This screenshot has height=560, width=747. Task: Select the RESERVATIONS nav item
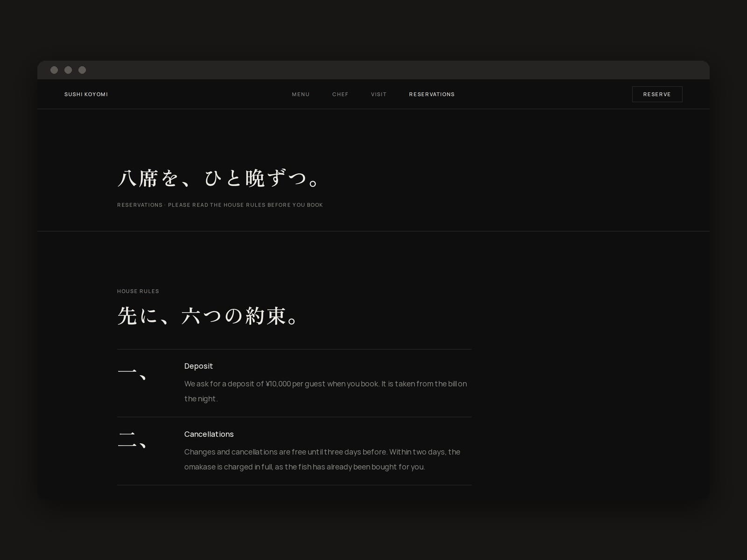point(432,94)
